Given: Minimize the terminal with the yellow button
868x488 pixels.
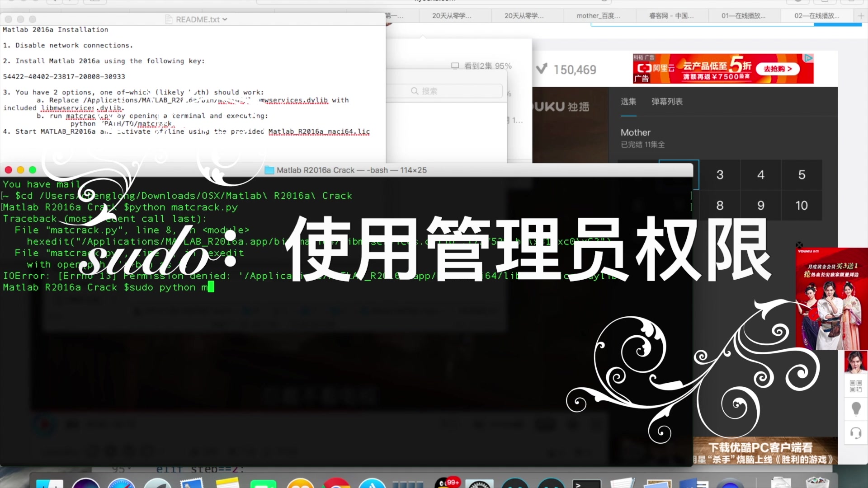Looking at the screenshot, I should (x=20, y=170).
